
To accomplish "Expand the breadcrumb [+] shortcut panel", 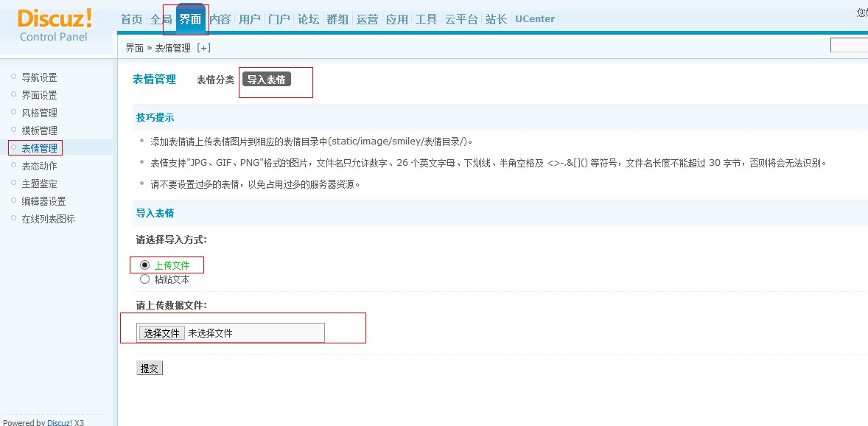I will coord(204,46).
